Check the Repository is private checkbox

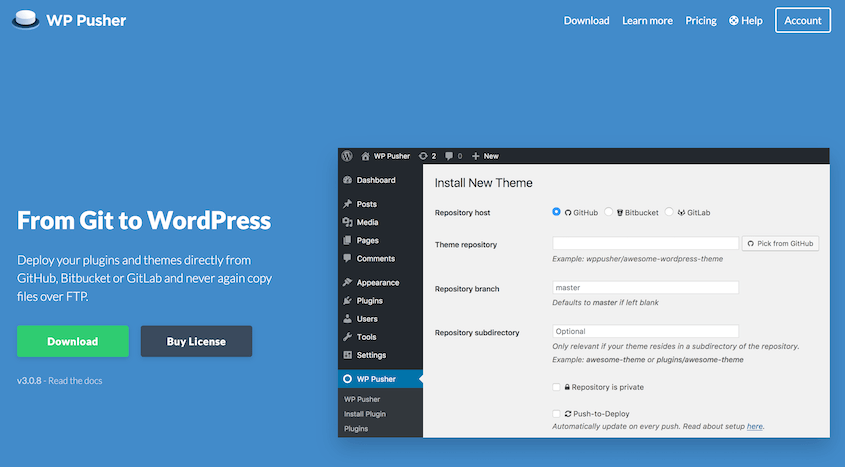click(556, 387)
